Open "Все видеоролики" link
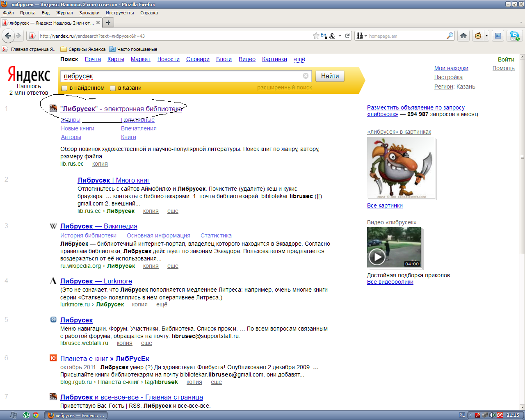 coord(390,282)
